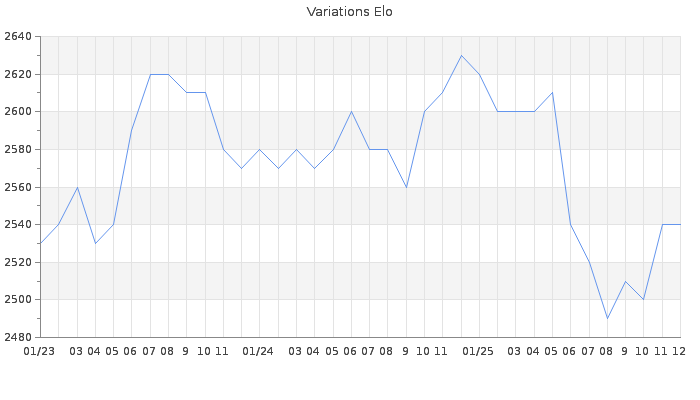
Task: Click the lowest point of the Elo line
Action: point(607,318)
